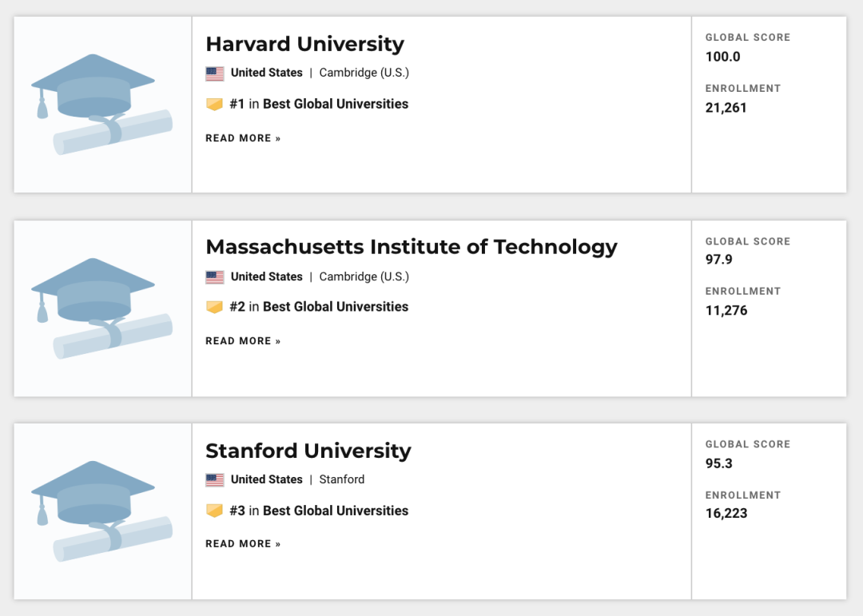Screen dimensions: 863x616
Task: Click the US flag beside MIT's location
Action: [215, 277]
